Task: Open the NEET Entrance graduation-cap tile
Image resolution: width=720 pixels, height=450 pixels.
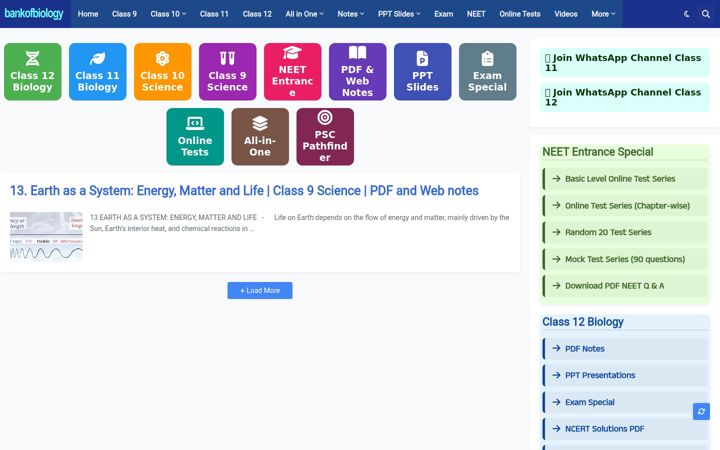Action: pyautogui.click(x=292, y=72)
